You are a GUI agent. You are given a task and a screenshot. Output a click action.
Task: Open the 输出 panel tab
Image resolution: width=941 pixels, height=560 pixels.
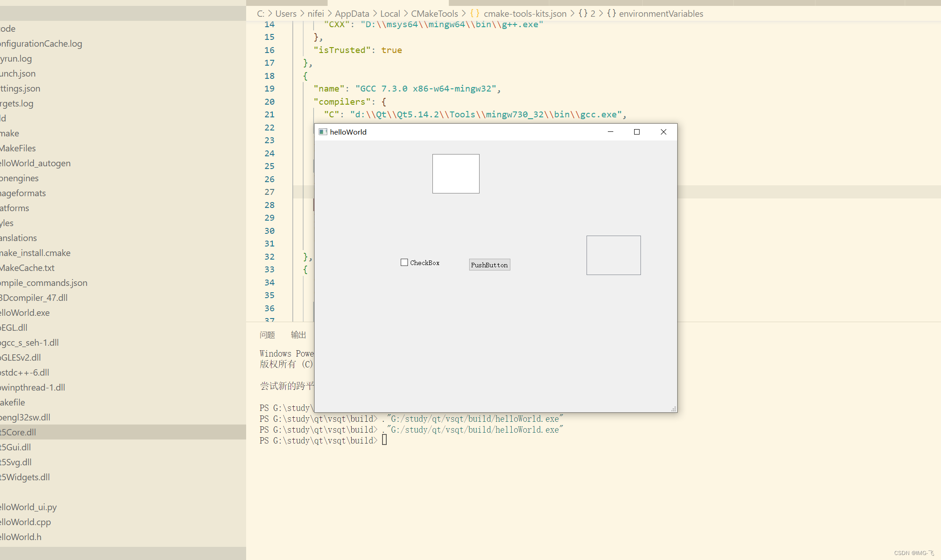tap(298, 335)
